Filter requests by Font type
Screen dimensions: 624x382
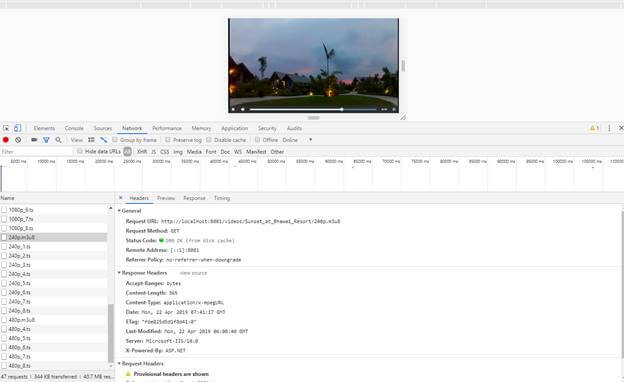coord(211,152)
